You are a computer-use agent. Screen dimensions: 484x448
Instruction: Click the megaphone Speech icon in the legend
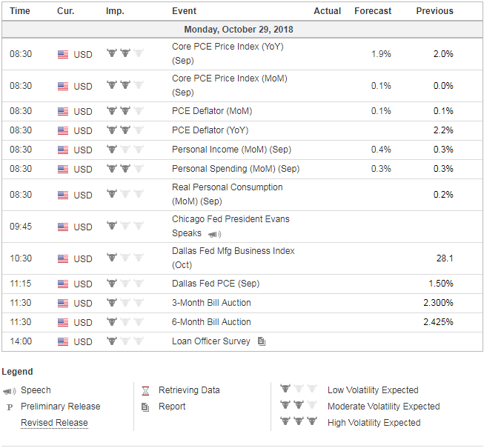(x=9, y=390)
